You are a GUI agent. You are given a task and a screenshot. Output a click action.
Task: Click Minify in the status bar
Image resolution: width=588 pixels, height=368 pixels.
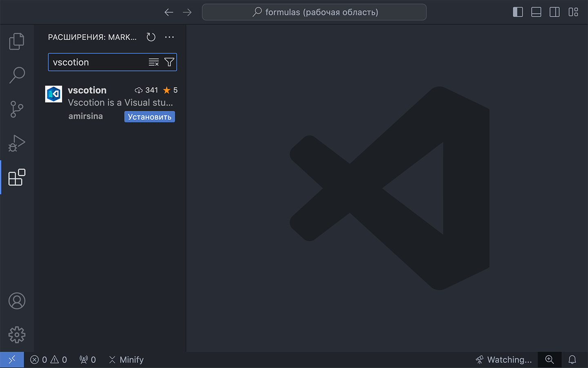point(126,360)
